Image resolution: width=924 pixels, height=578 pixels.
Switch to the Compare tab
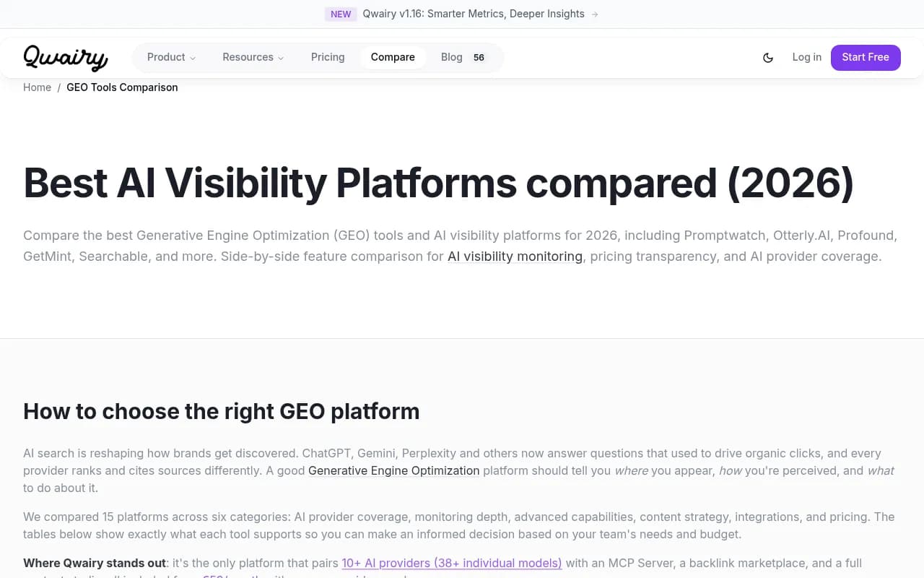pyautogui.click(x=393, y=57)
